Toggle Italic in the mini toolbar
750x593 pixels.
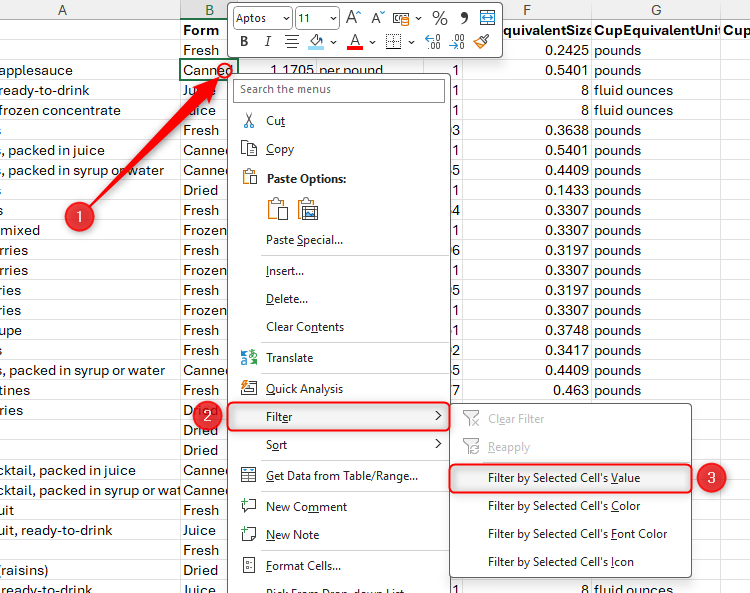[x=268, y=42]
